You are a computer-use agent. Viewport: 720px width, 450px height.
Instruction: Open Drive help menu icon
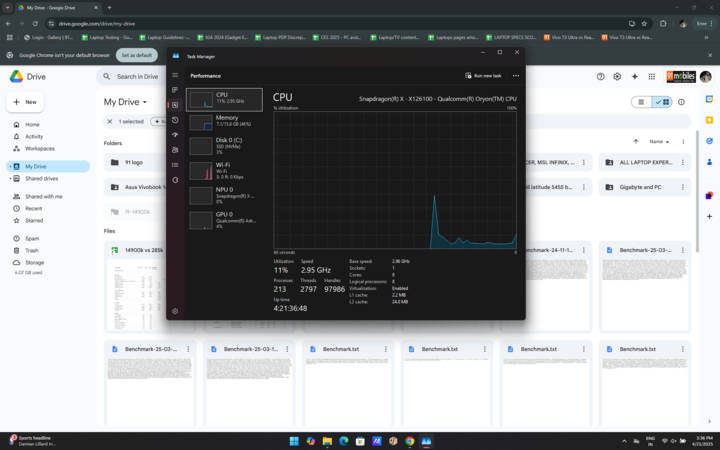(600, 77)
